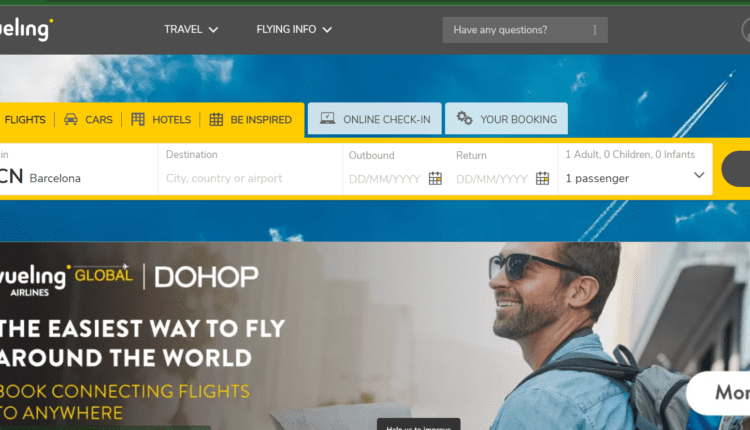Click the gears icon for Your Booking

(x=464, y=118)
